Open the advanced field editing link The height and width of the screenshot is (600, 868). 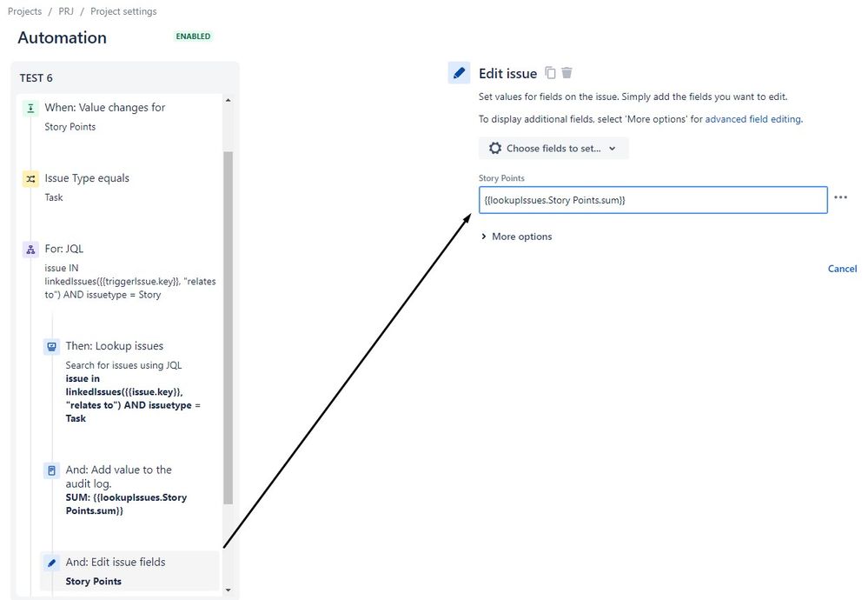pyautogui.click(x=752, y=117)
